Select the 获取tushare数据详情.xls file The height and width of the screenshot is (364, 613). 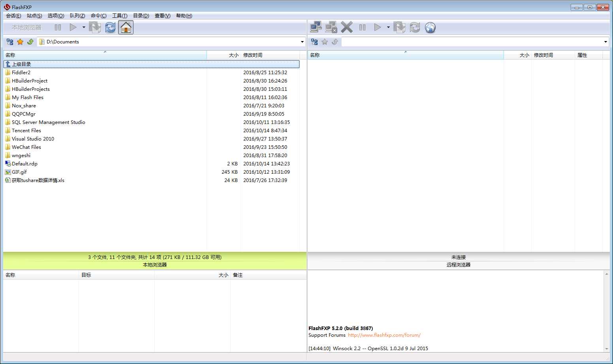tap(152, 180)
